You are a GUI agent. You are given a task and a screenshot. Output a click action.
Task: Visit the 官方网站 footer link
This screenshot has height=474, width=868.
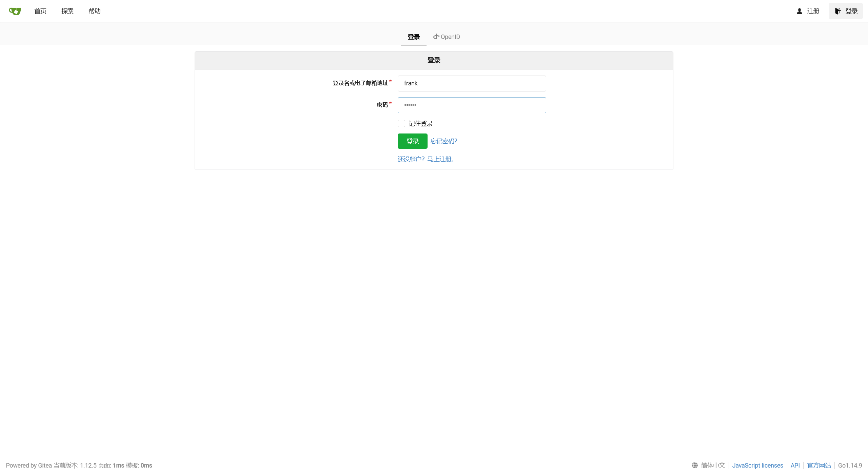coord(819,465)
